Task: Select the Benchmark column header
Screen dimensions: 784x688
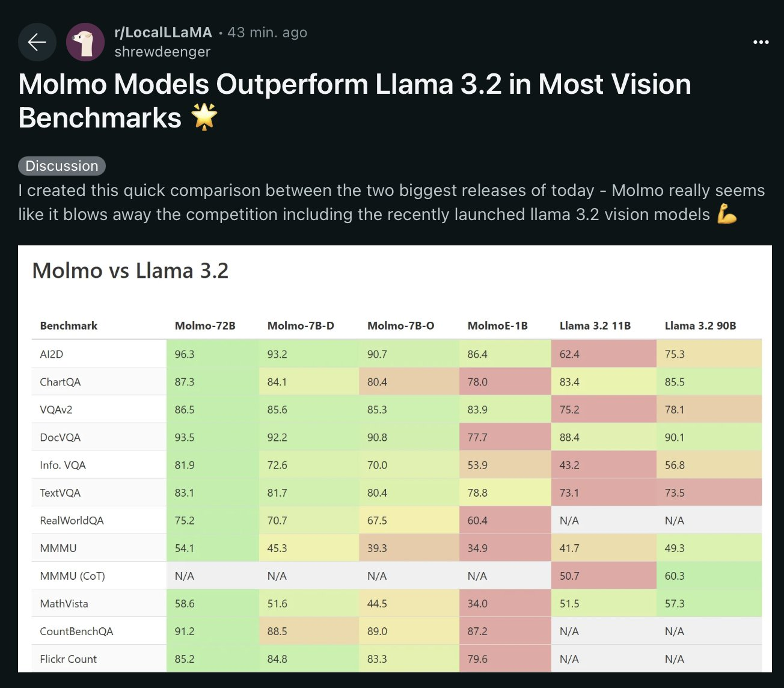Action: 68,325
